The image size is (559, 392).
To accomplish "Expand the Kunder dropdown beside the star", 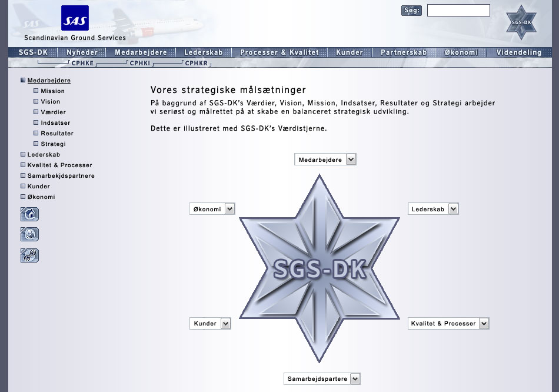I will [210, 324].
